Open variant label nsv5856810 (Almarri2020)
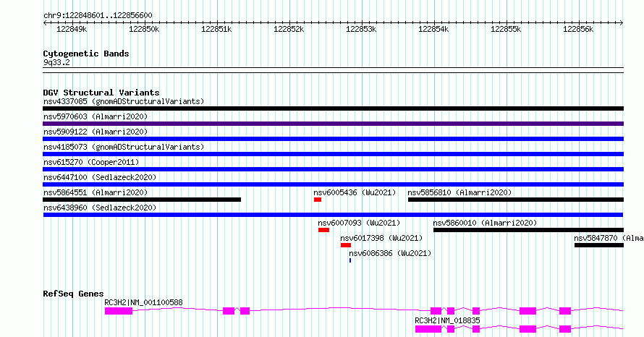644x337 pixels. (459, 192)
